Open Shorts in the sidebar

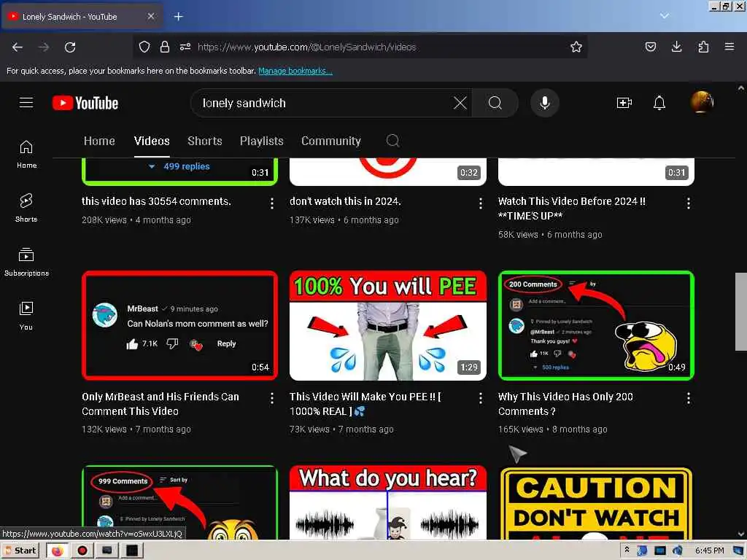pos(26,208)
